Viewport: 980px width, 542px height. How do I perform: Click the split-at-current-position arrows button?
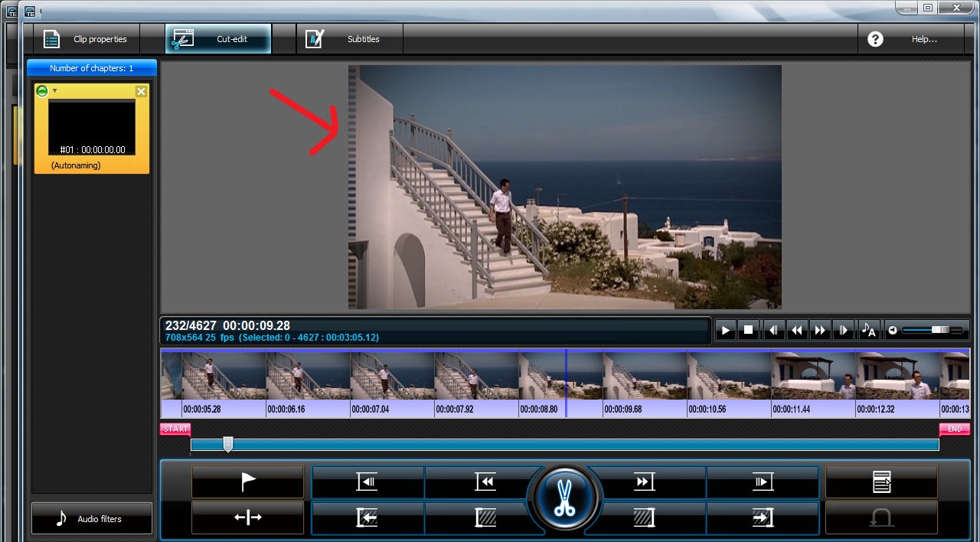pos(248,518)
